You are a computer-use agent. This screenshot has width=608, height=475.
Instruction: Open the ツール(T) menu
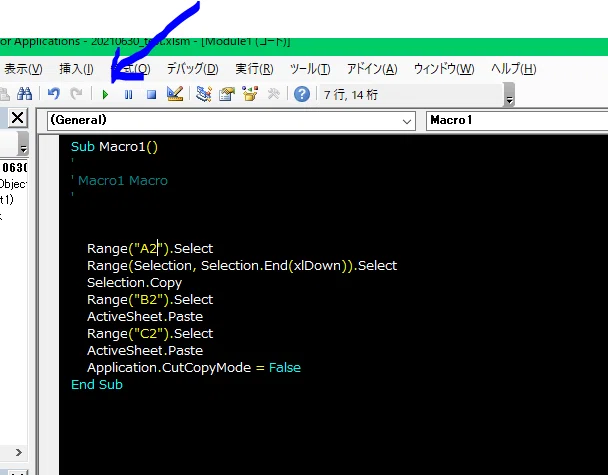pos(310,69)
